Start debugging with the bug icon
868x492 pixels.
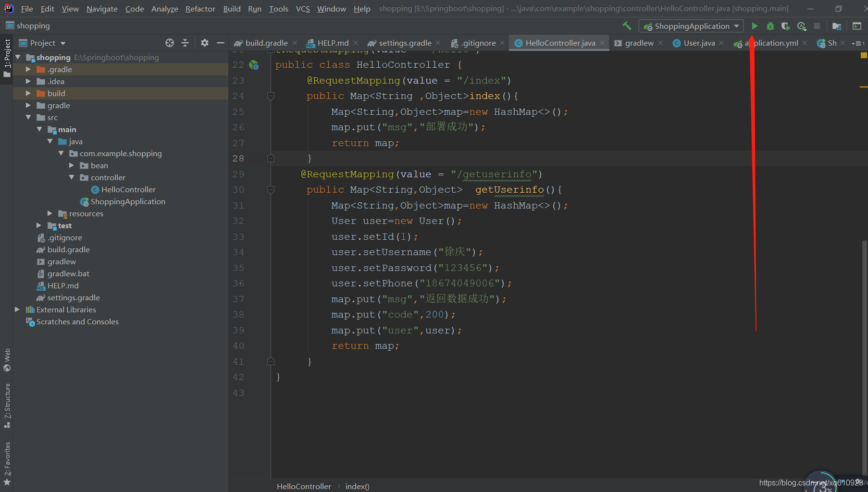click(770, 26)
